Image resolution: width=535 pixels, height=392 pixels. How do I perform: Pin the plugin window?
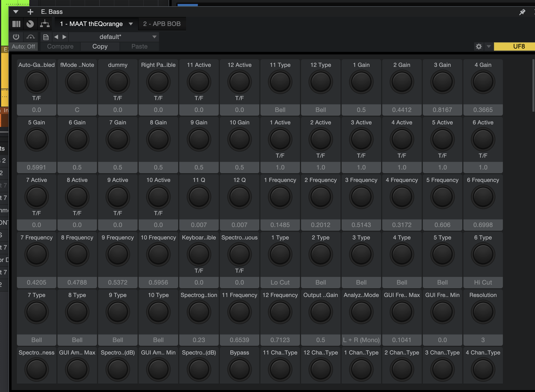point(522,12)
